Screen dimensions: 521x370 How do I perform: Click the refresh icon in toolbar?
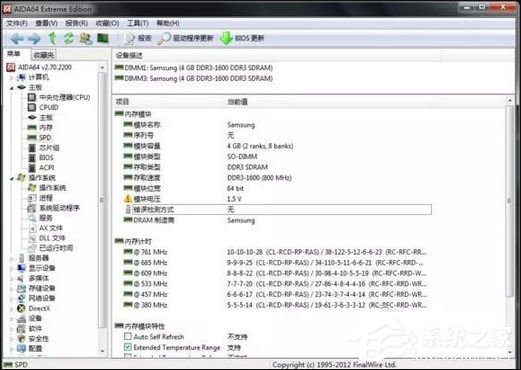click(69, 38)
